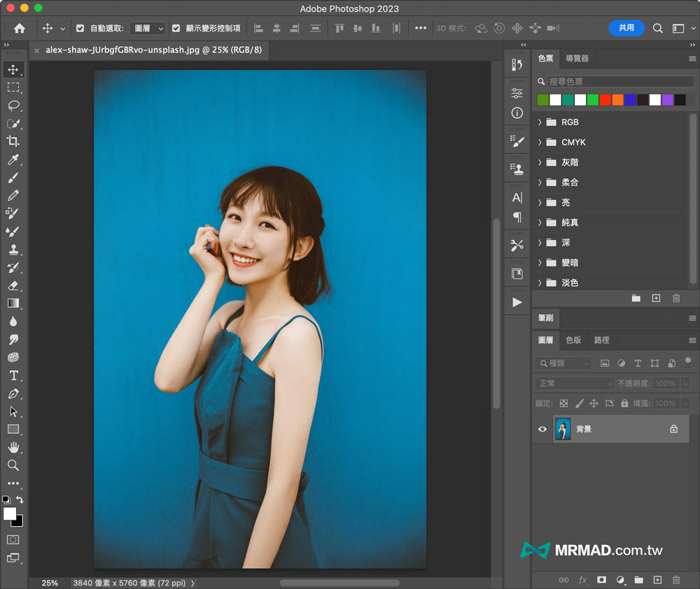This screenshot has width=700, height=589.
Task: Expand the RGB swatch folder
Action: coord(540,122)
